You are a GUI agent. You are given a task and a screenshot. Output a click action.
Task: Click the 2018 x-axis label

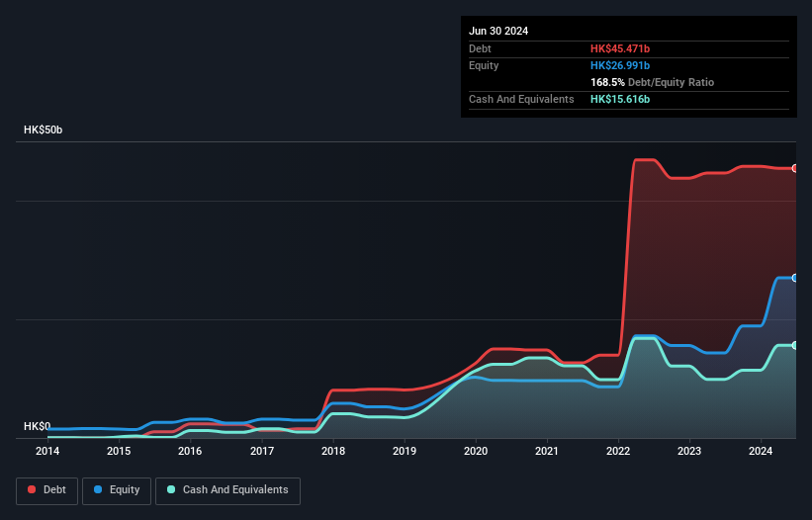click(333, 451)
